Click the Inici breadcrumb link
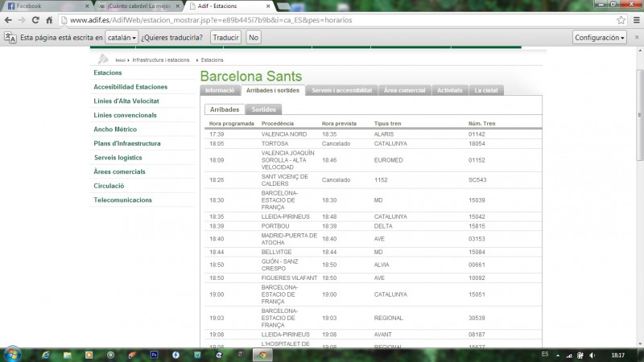 point(120,60)
